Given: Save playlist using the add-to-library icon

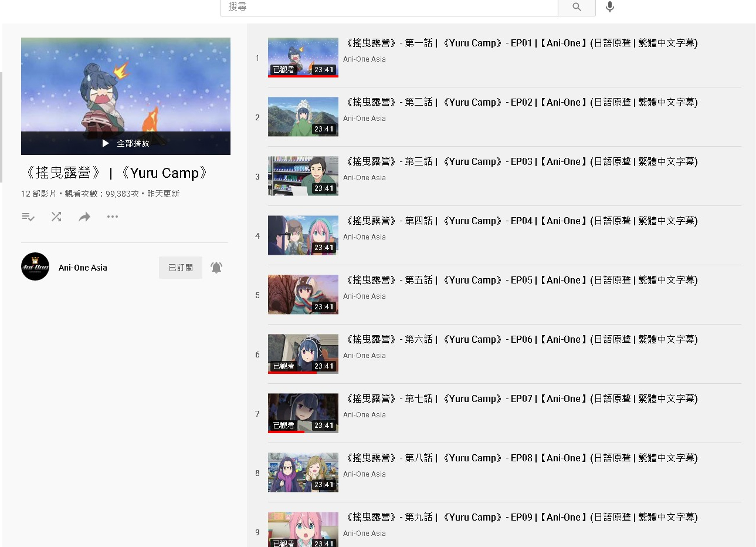Looking at the screenshot, I should pos(28,217).
